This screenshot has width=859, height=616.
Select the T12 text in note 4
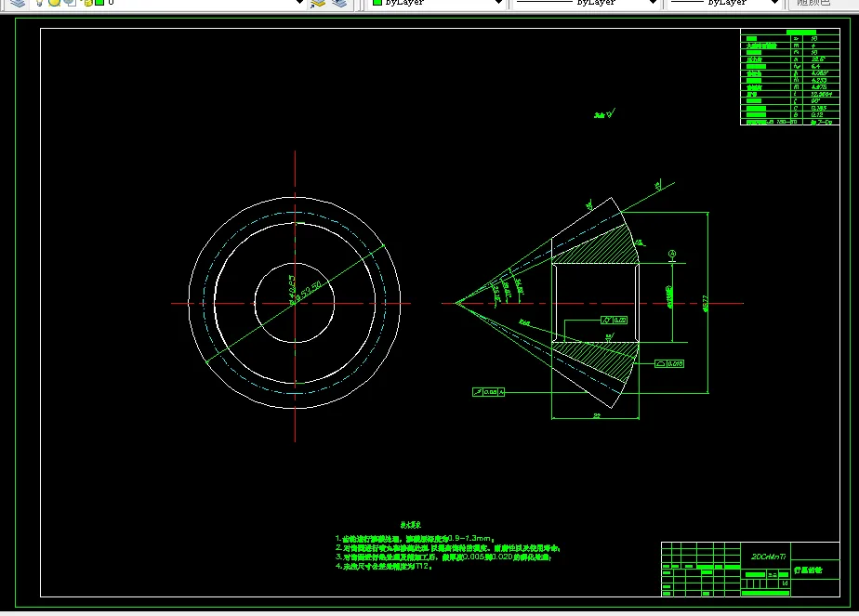(422, 566)
